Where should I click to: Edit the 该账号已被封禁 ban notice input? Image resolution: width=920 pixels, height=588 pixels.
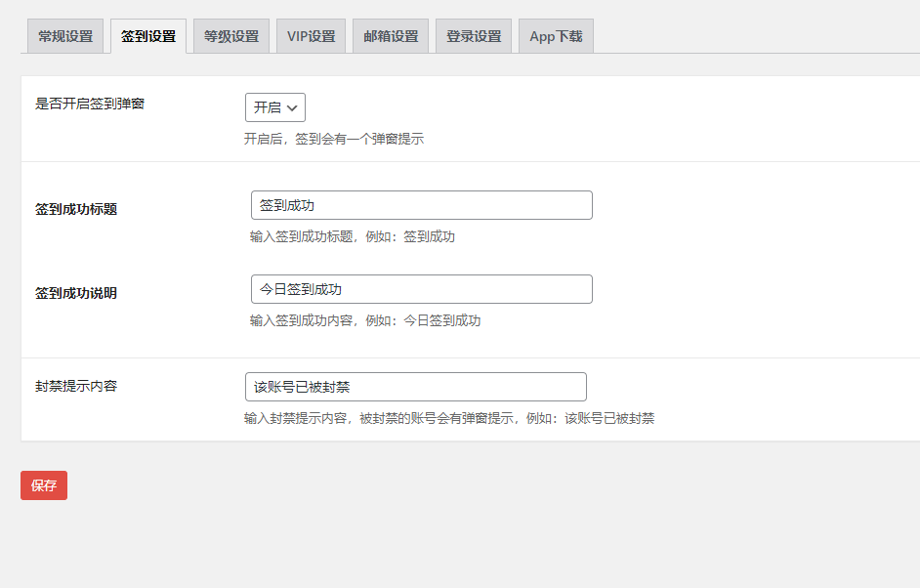415,386
